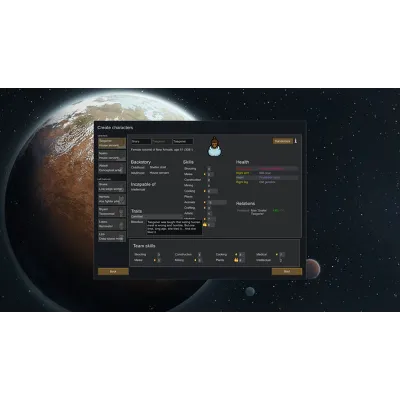Click the Start button at bottom right

(287, 272)
